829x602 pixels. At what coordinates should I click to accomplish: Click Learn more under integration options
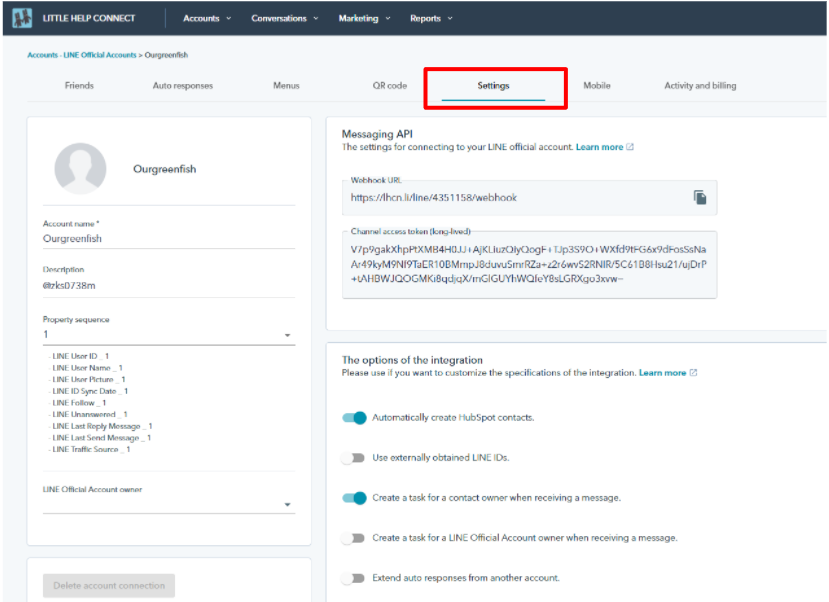click(662, 373)
